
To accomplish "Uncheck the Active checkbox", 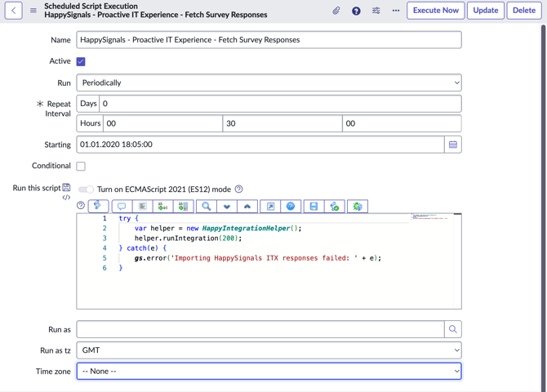I will pos(81,61).
